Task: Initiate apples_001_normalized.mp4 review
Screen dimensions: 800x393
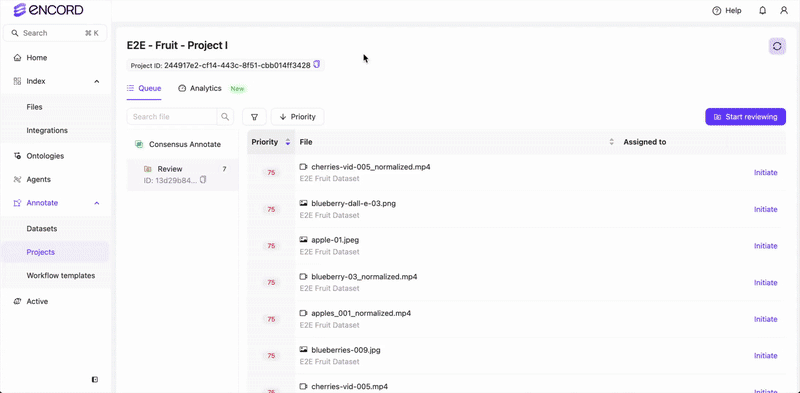Action: click(x=766, y=319)
